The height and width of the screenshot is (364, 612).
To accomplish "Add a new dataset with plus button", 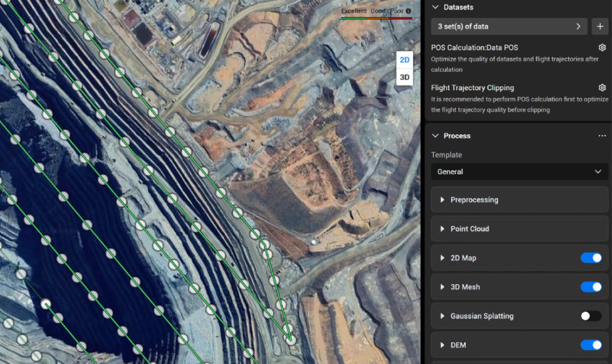I will point(599,26).
